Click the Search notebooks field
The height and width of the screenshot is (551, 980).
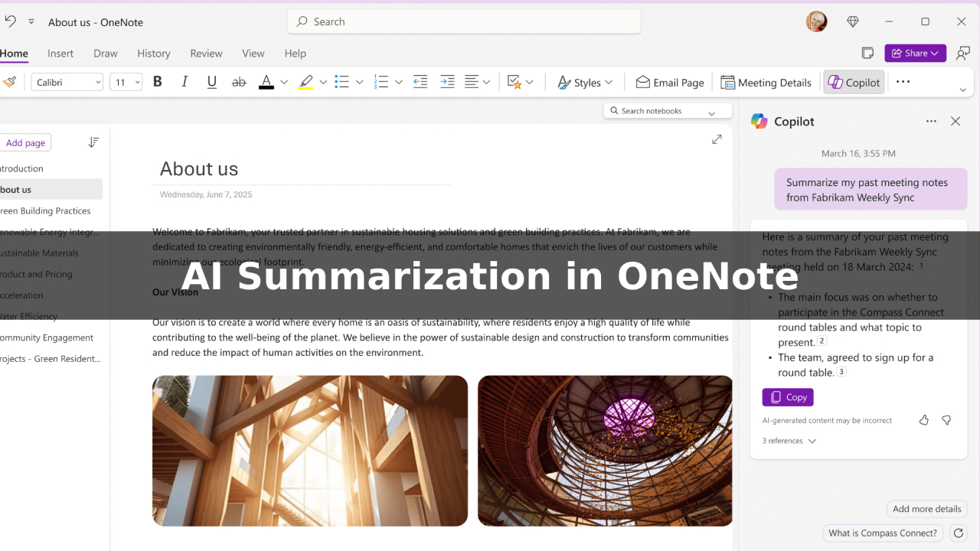668,111
